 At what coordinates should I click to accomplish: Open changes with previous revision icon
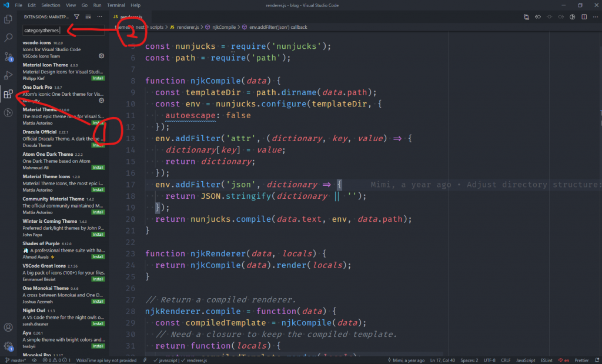click(538, 17)
